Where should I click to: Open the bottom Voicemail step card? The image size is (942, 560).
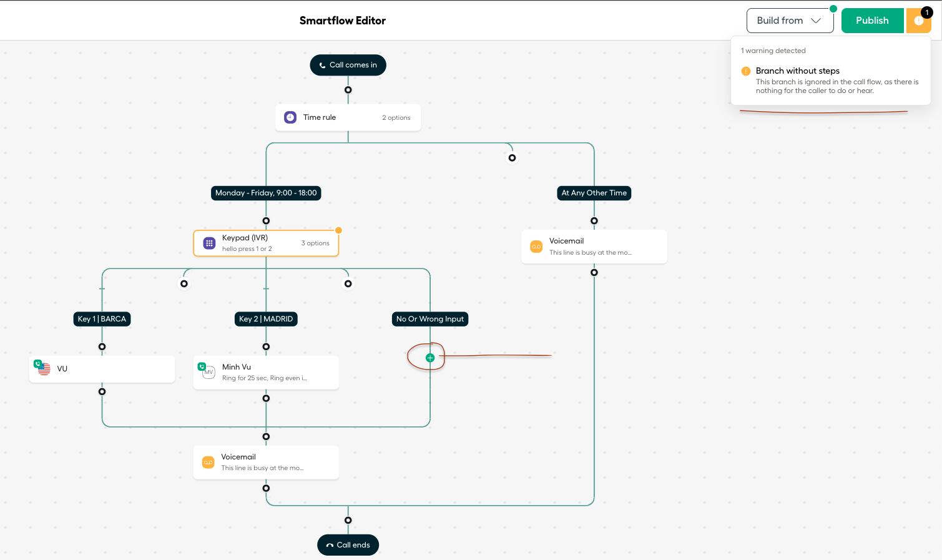[266, 462]
